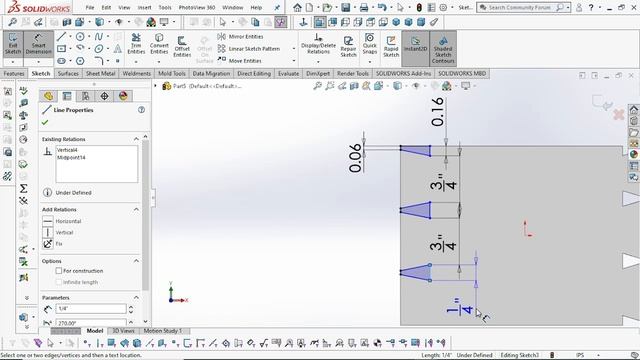Viewport: 640px width, 360px height.
Task: Increase length parameter with up stepper
Action: click(131, 307)
